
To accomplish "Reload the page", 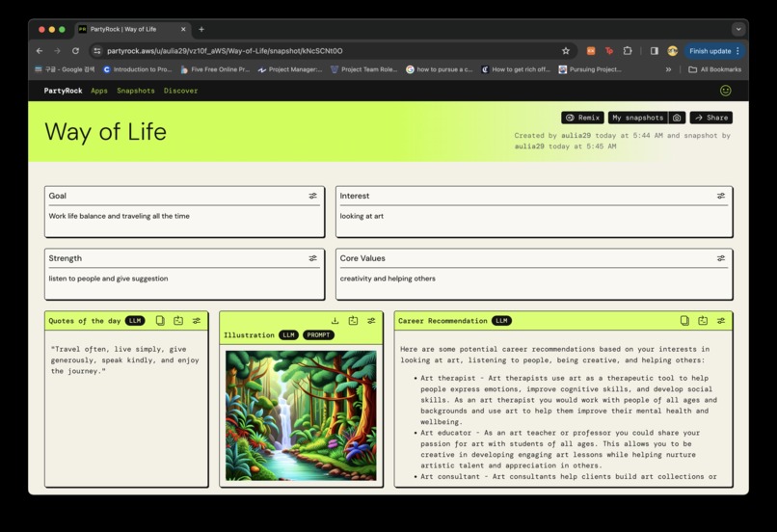I will 75,50.
